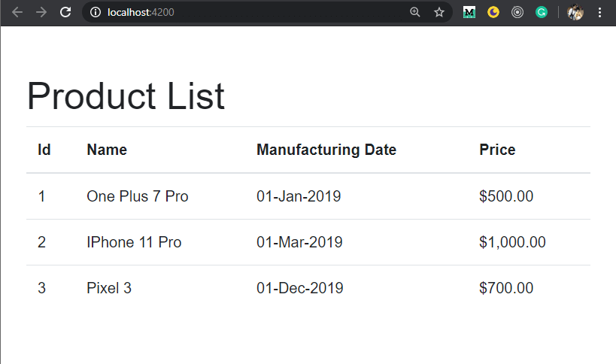
Task: Click the browser forward arrow
Action: tap(41, 12)
